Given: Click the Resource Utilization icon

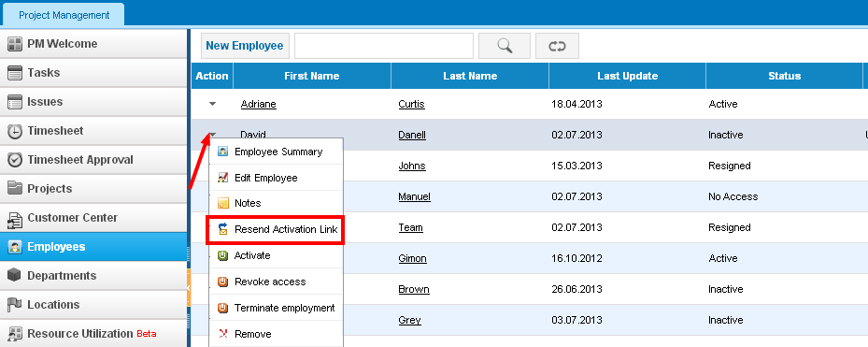Looking at the screenshot, I should pos(15,334).
